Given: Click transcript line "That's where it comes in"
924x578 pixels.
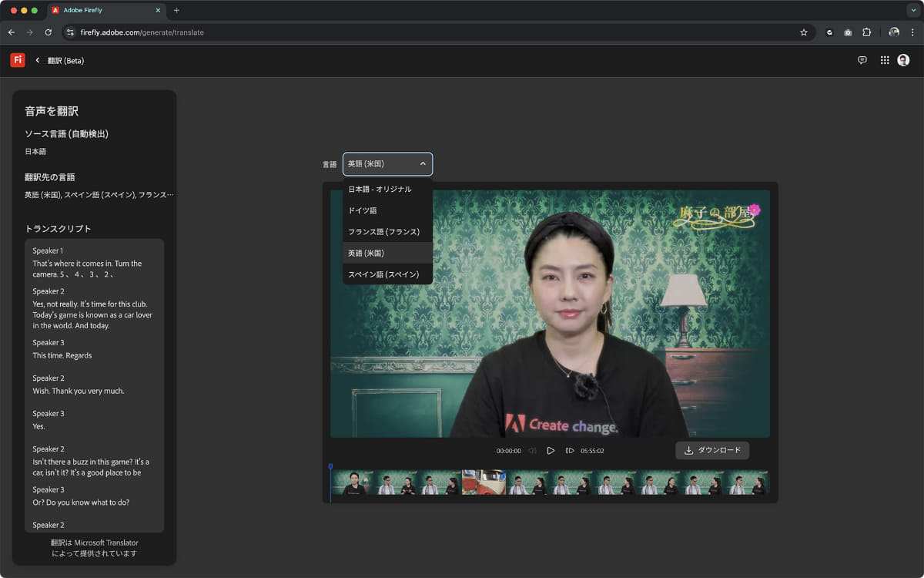Looking at the screenshot, I should (x=87, y=269).
